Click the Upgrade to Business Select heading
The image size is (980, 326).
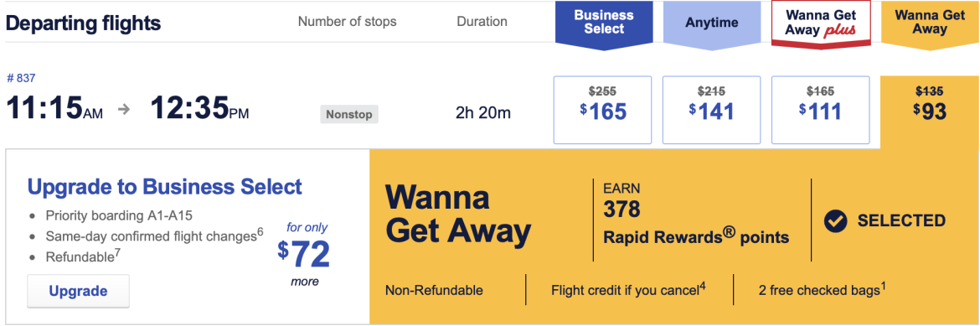pyautogui.click(x=165, y=186)
